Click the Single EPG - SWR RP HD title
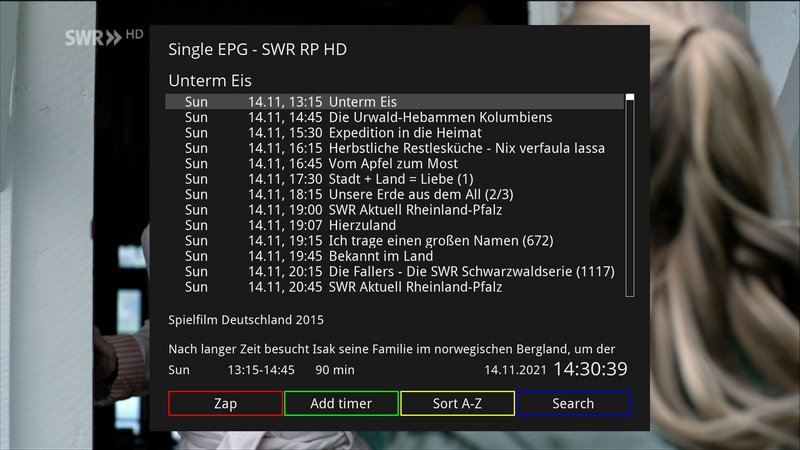800x450 pixels. [x=258, y=49]
